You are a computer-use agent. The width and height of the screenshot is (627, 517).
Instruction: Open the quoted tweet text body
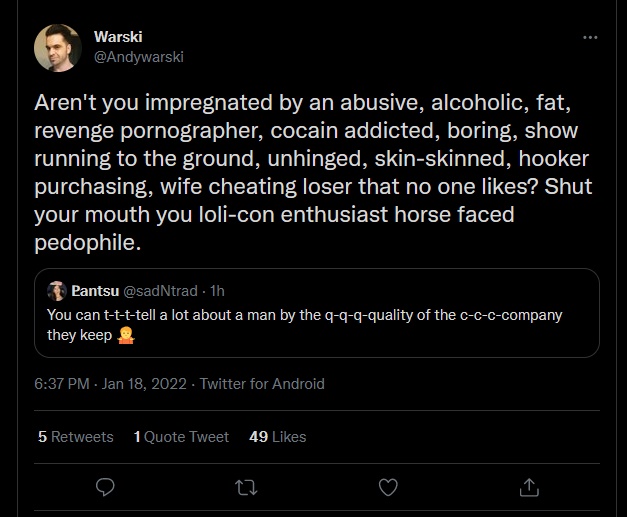click(305, 325)
